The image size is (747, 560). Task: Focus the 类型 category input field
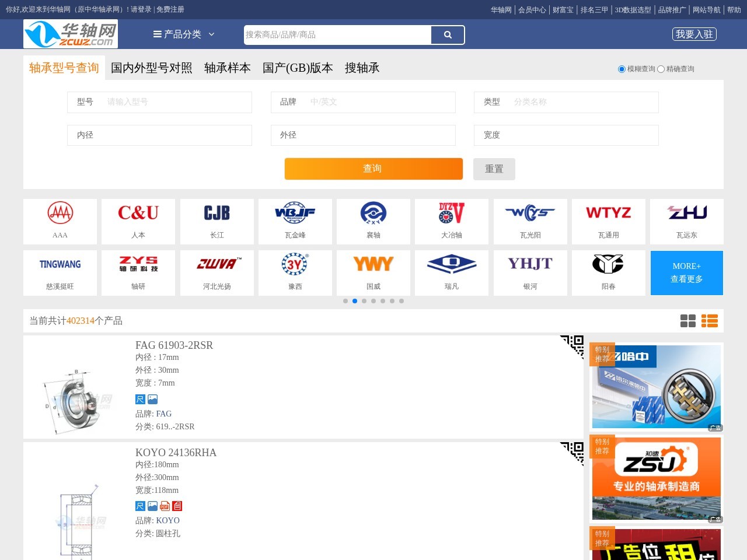pos(566,102)
